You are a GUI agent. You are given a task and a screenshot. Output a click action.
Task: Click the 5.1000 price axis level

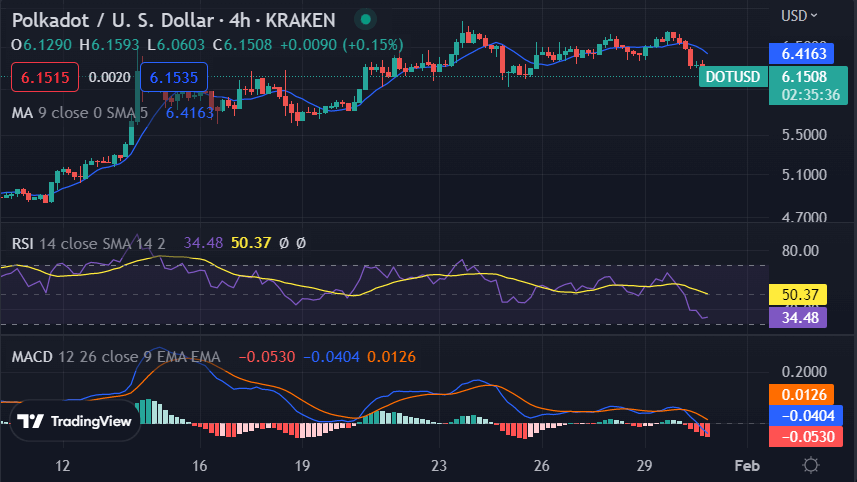tap(804, 175)
